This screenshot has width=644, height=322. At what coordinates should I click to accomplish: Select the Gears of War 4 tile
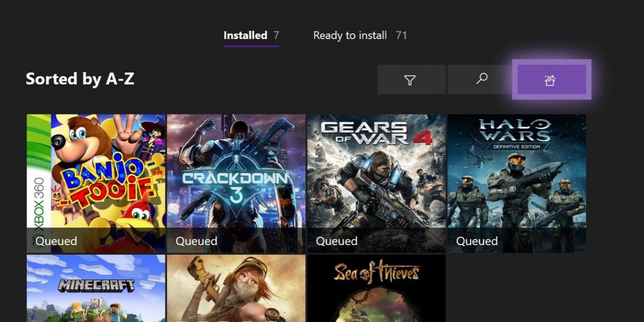(x=376, y=184)
